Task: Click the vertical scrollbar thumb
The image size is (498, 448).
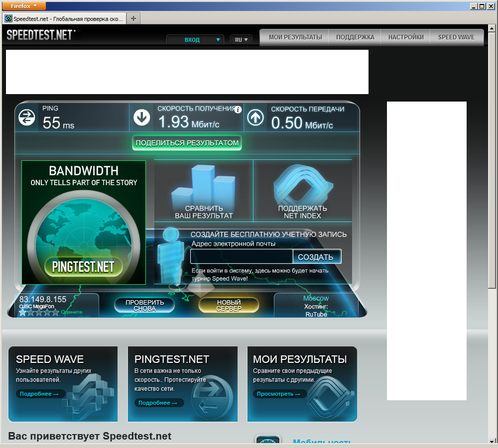Action: pyautogui.click(x=492, y=160)
